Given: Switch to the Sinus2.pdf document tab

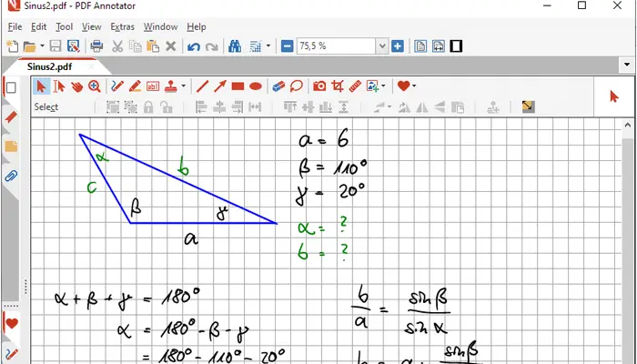Looking at the screenshot, I should pyautogui.click(x=49, y=66).
